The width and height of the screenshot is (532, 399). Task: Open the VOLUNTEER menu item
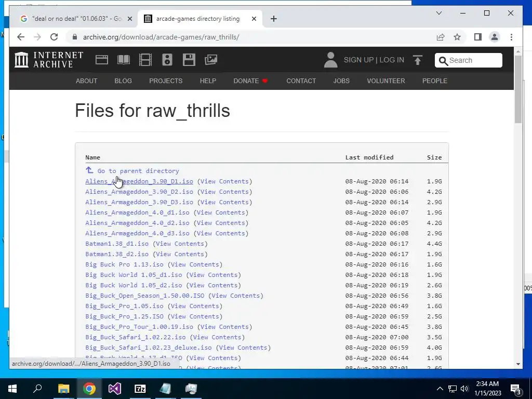click(386, 81)
